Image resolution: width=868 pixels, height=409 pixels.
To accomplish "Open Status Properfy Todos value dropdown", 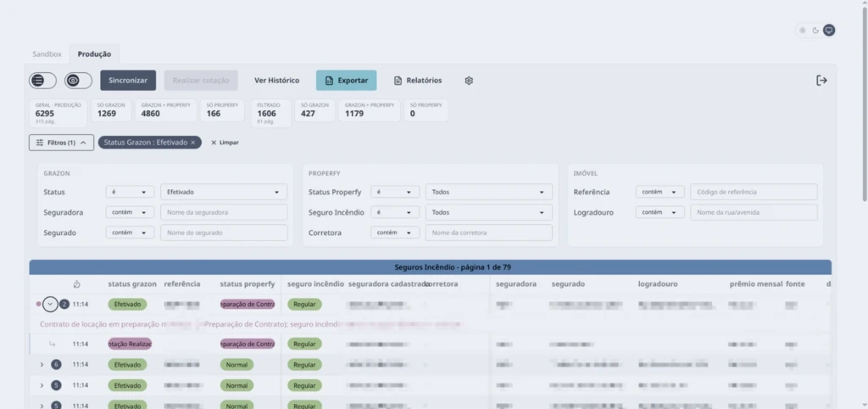I will point(489,192).
